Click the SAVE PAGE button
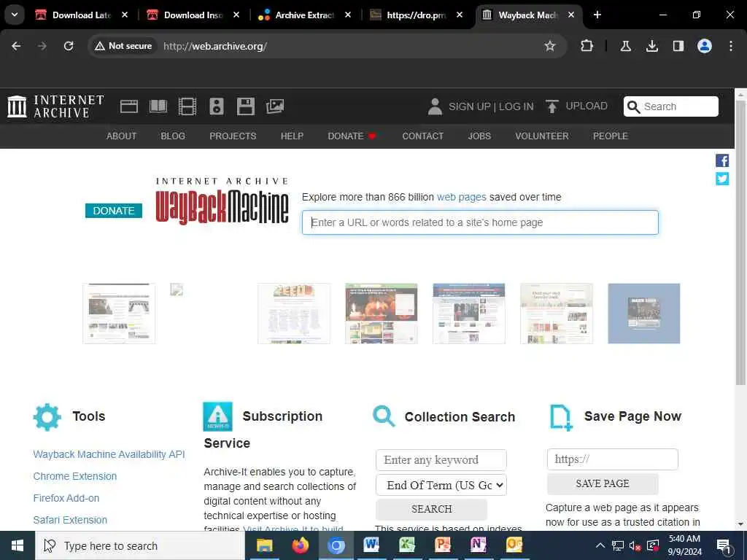This screenshot has height=560, width=747. [x=603, y=484]
